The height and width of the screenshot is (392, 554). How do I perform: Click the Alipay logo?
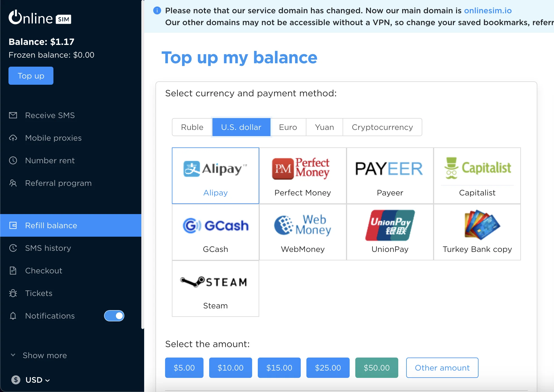(215, 169)
